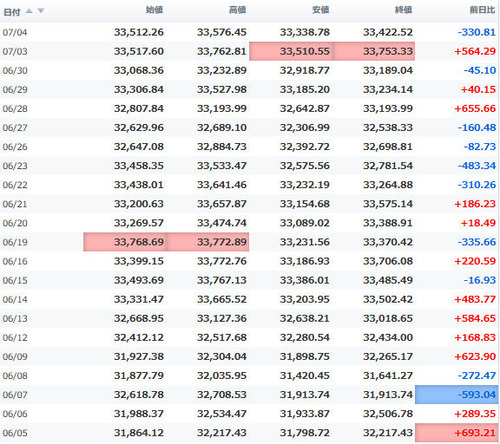The width and height of the screenshot is (500, 444).
Task: Click change value +18.49
Action: pyautogui.click(x=478, y=223)
